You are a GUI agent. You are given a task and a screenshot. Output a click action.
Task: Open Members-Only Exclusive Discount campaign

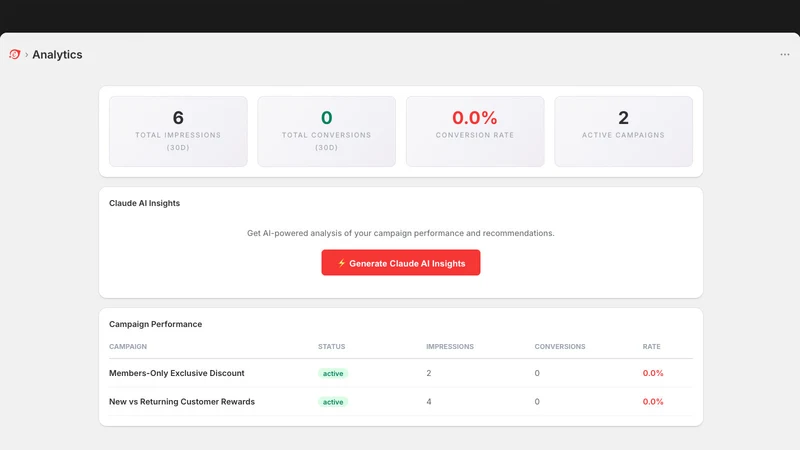click(x=177, y=373)
